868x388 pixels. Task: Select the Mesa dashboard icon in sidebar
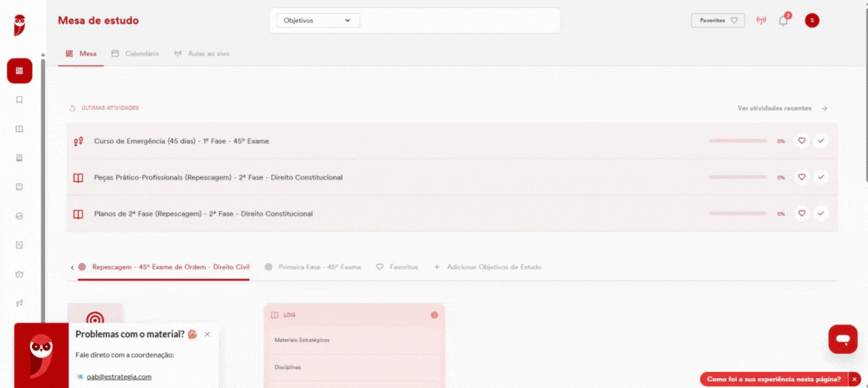(19, 71)
